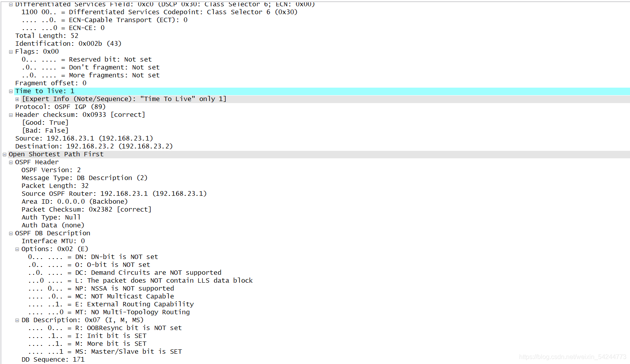
Task: Select the Area ID: 0.0.0.0 (Backbone) line
Action: (75, 202)
